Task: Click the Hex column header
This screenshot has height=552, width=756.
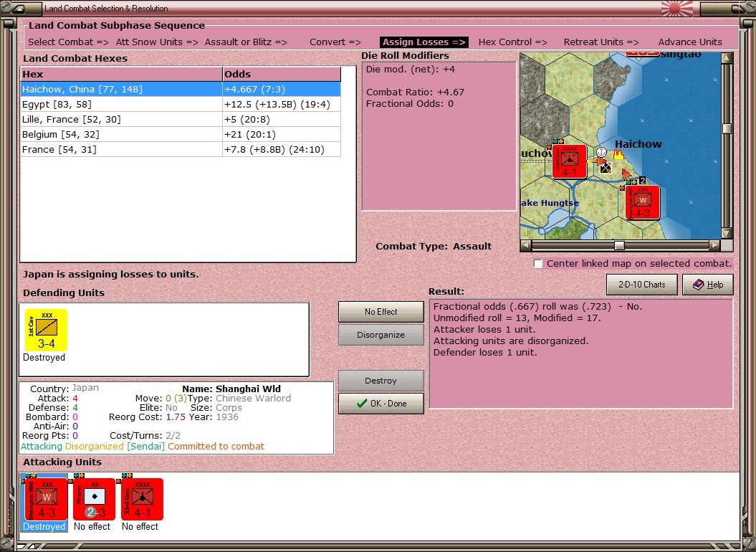Action: tap(121, 75)
